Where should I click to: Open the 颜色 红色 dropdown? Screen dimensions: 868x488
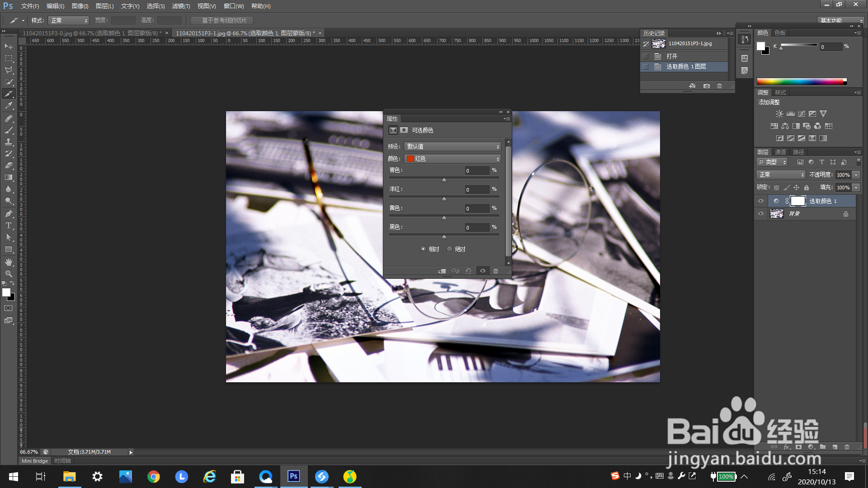click(x=453, y=159)
